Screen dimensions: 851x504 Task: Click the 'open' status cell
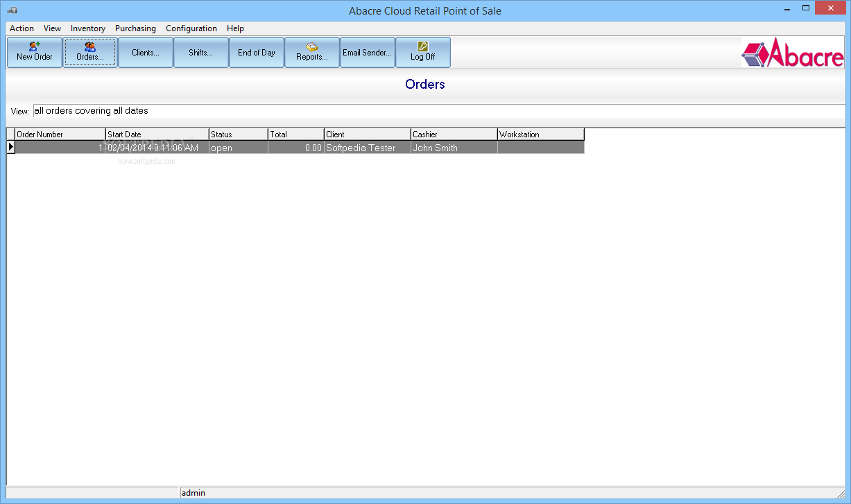[x=239, y=148]
